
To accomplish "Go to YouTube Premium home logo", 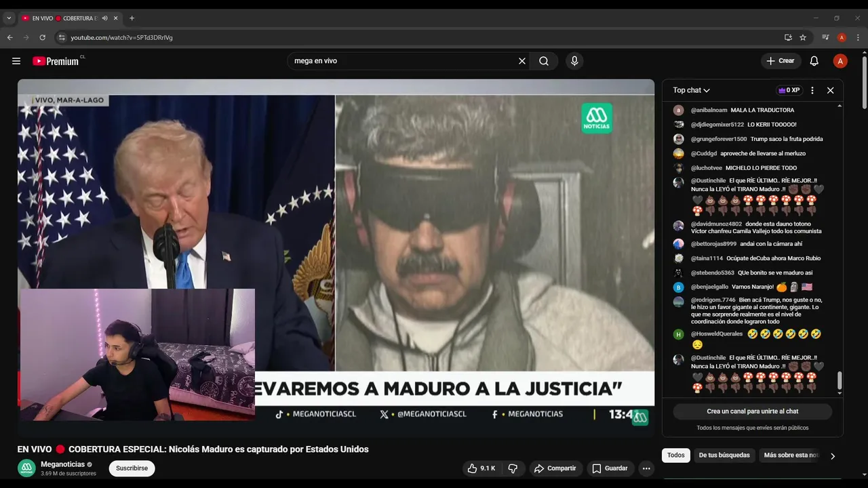I will [x=56, y=61].
